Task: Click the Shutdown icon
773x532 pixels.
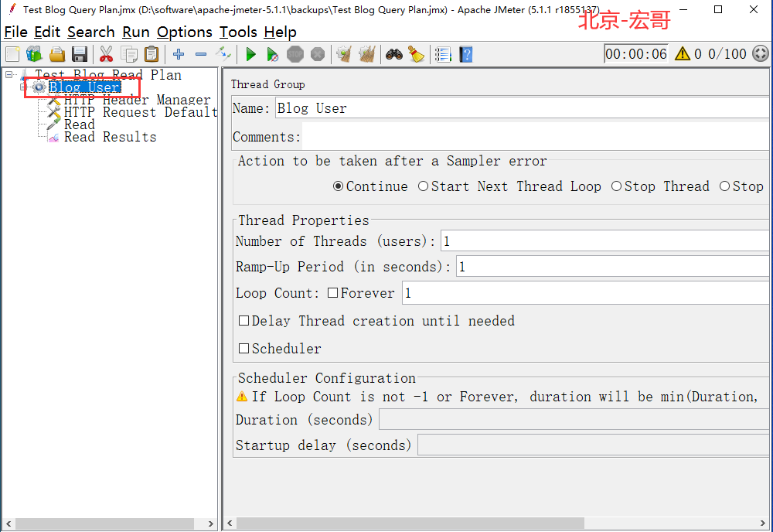Action: [x=318, y=54]
